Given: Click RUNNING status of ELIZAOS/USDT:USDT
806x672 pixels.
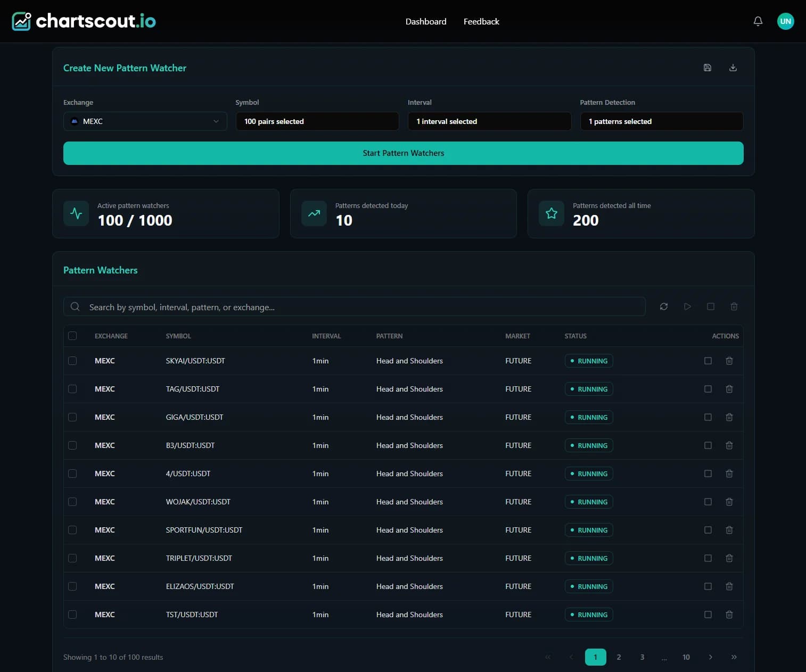Looking at the screenshot, I should coord(589,586).
